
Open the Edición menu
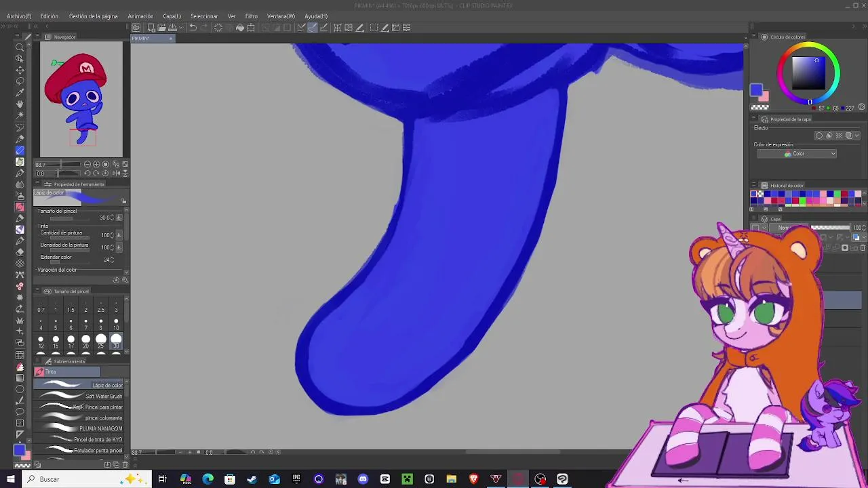click(49, 16)
